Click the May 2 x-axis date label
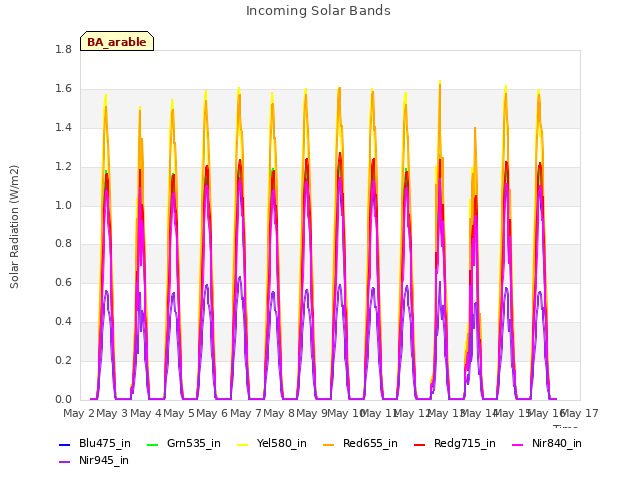Screen dimensions: 640x480 79,414
